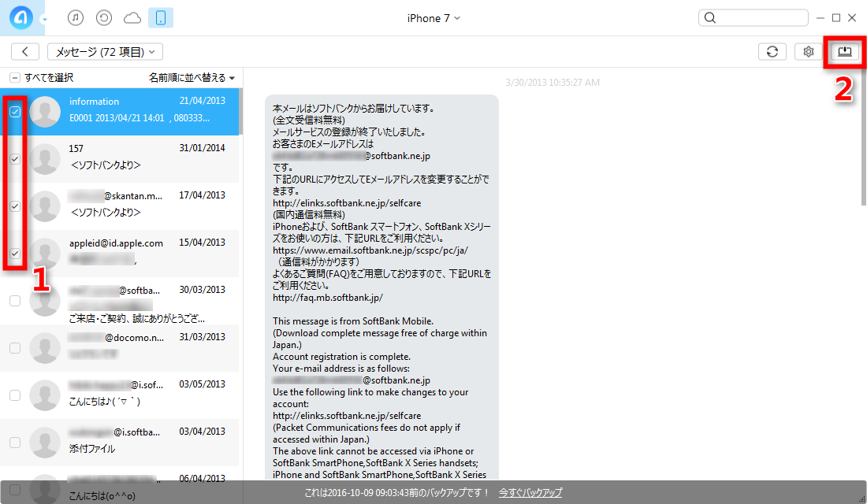Image resolution: width=867 pixels, height=504 pixels.
Task: Click the first elinks.softbank.ne.jp/selfcare URL
Action: point(347,203)
